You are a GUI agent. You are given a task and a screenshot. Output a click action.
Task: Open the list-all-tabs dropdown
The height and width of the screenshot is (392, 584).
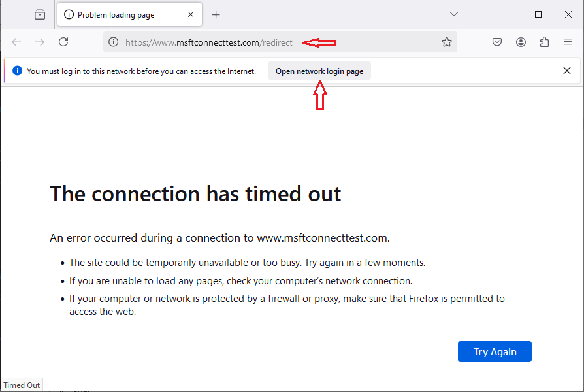pyautogui.click(x=454, y=14)
